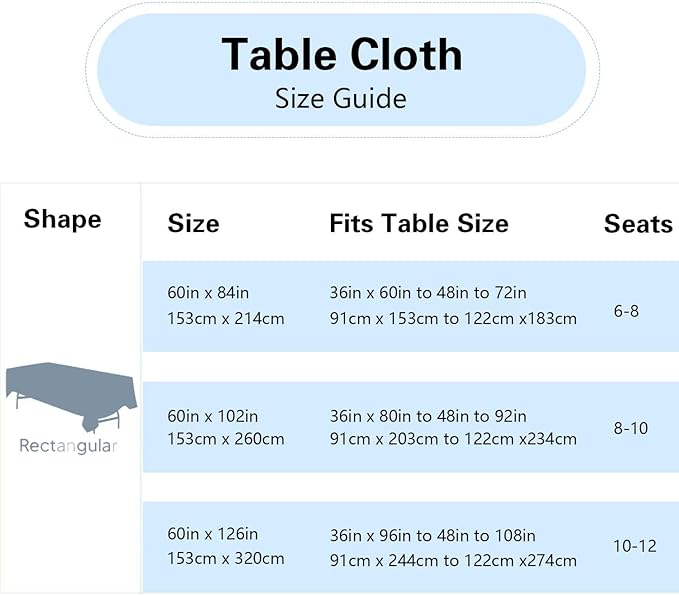
Task: Click the 8-10 seats value
Action: tap(631, 428)
